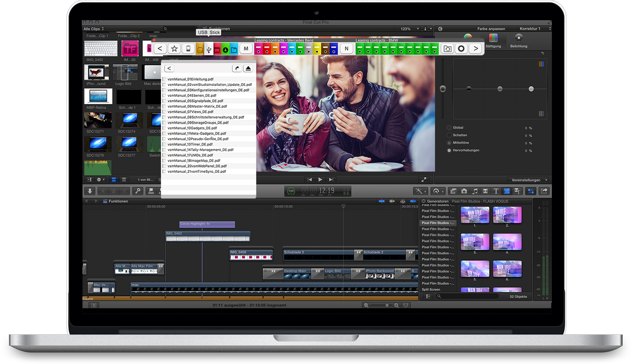Click the N group button in overlay bar
This screenshot has height=364, width=632.
coord(346,49)
